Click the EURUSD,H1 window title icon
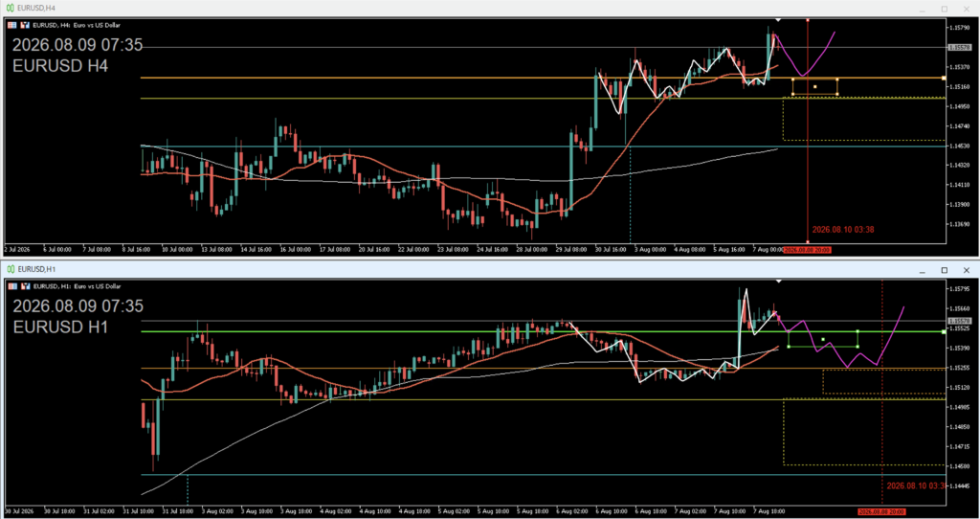980x519 pixels. (10, 269)
